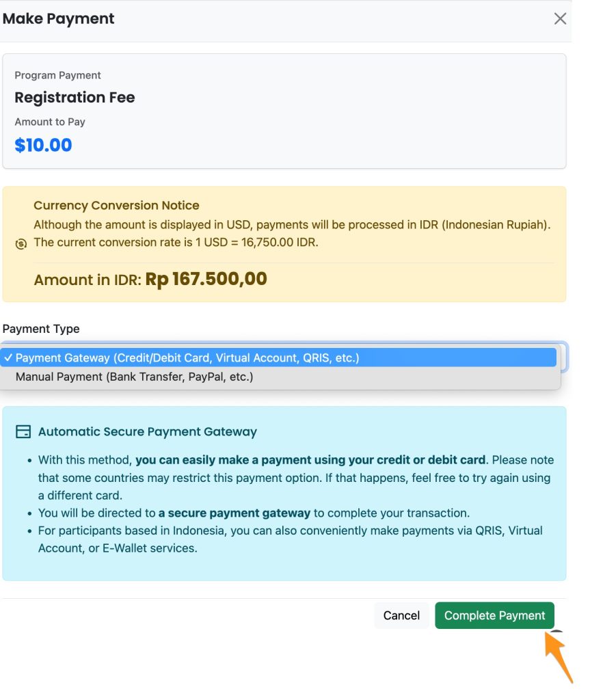Click the Currency Conversion Notice title
This screenshot has height=700, width=590.
(x=116, y=205)
